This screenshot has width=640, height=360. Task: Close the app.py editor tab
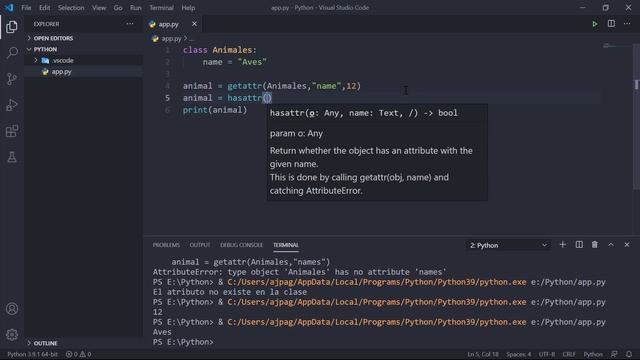(194, 24)
